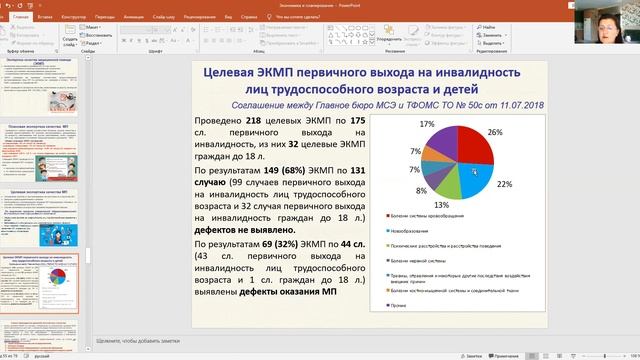Screen dimensions: 640x360
Task: Click the Start From Beginning quick access icon
Action: click(30, 6)
